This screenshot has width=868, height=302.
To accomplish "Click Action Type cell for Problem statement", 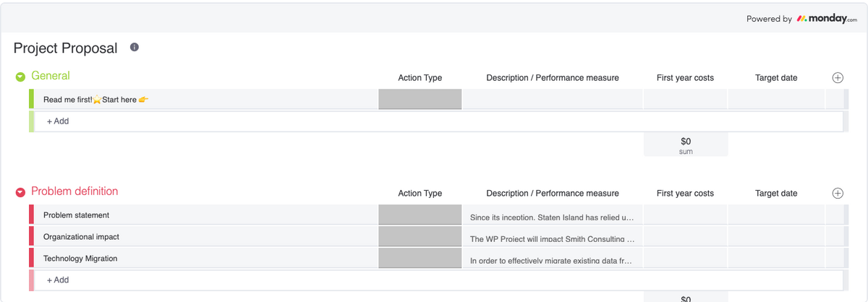I will click(420, 215).
